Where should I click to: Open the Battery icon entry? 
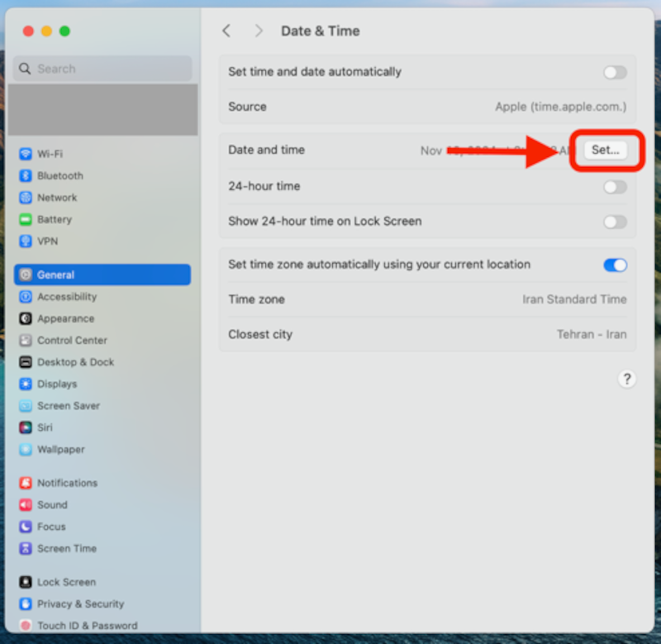coord(26,219)
